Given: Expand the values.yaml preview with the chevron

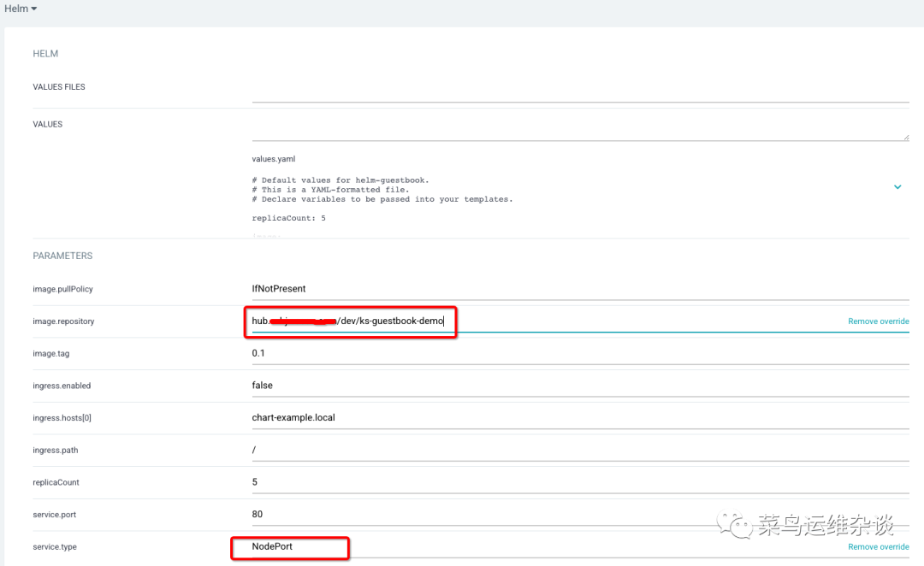Looking at the screenshot, I should tap(897, 186).
